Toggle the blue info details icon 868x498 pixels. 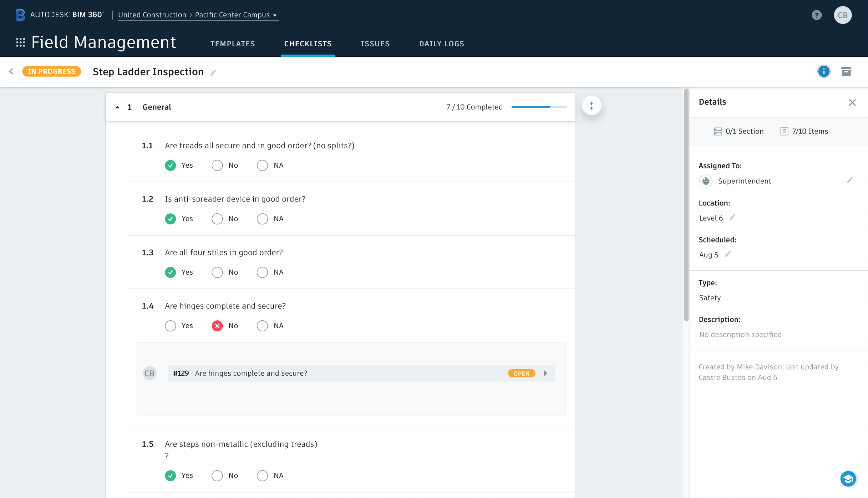[x=824, y=71]
